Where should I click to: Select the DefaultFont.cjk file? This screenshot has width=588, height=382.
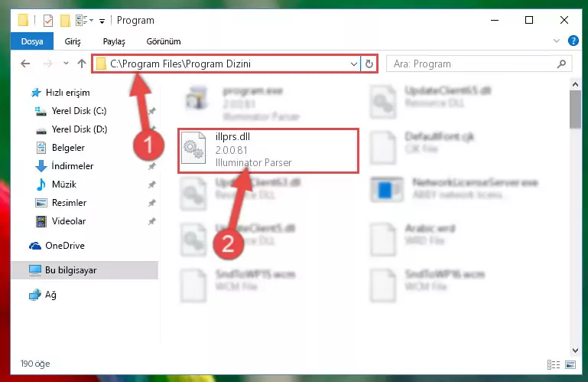(422, 147)
